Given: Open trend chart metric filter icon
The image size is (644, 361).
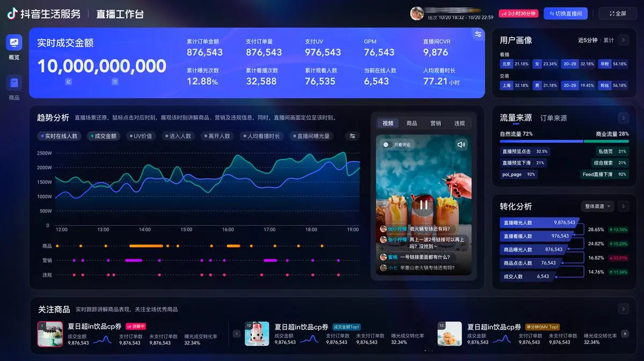Looking at the screenshot, I should (x=353, y=136).
